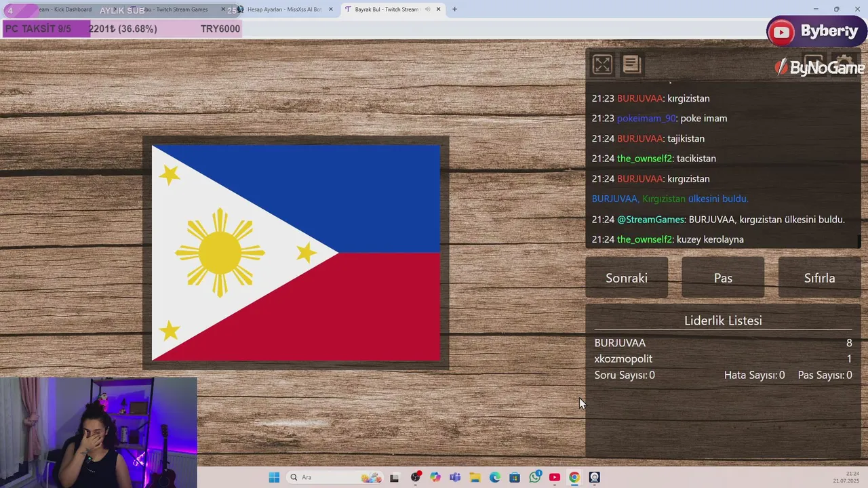This screenshot has height=488, width=868.
Task: Click the chat message 'poke imam'
Action: (x=703, y=119)
